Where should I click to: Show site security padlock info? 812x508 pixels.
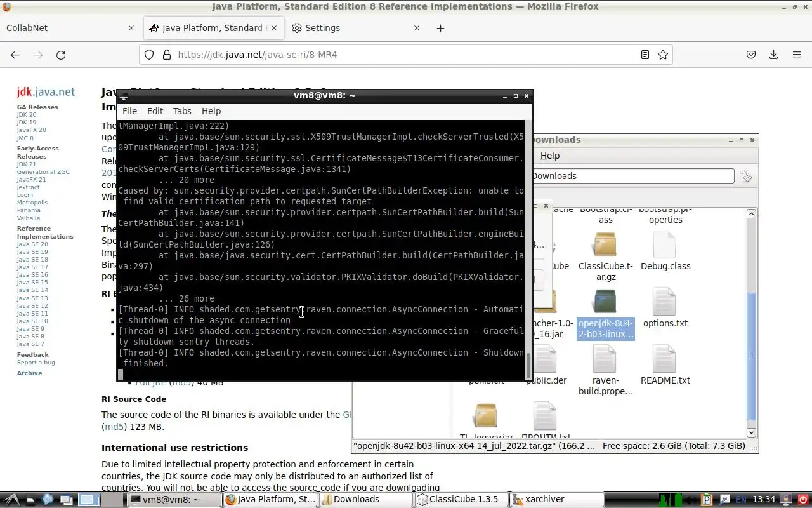167,55
